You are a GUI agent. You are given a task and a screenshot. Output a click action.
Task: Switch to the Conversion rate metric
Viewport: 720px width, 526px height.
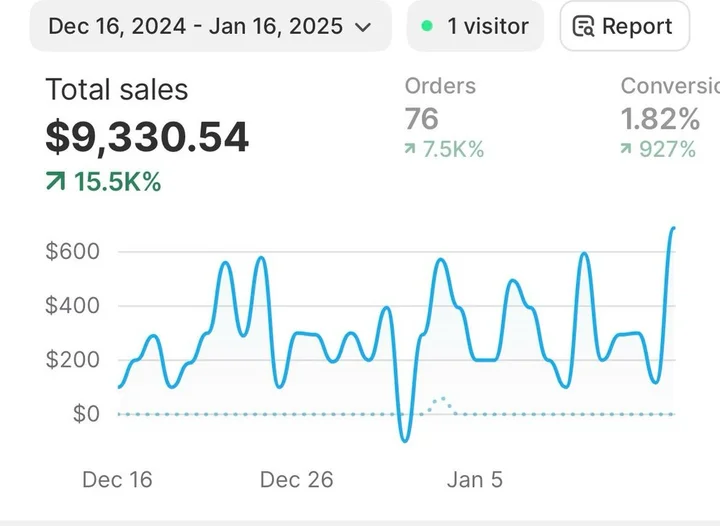[670, 86]
